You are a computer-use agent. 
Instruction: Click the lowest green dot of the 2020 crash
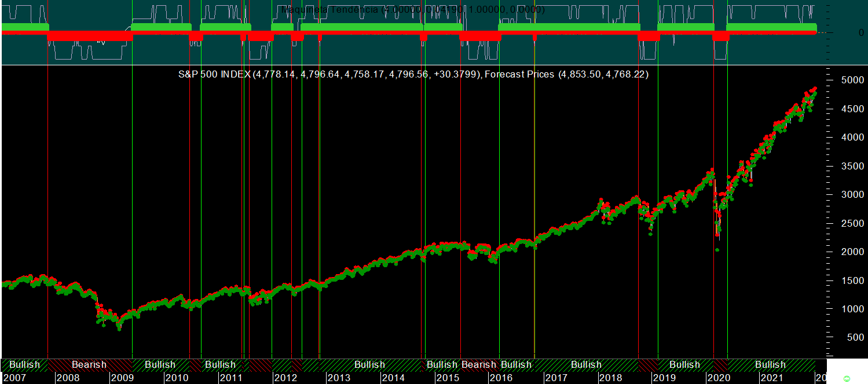[x=717, y=250]
